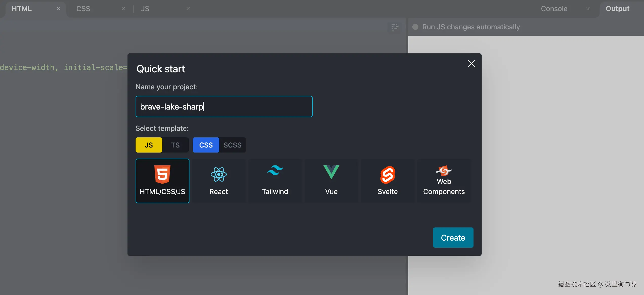Close the Quick start dialog

pos(471,64)
